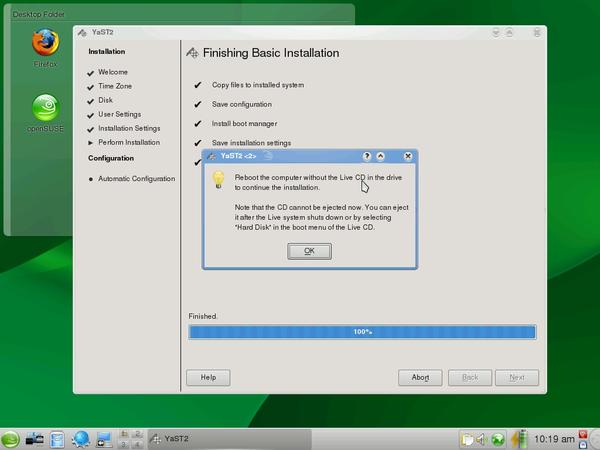Click the Show Desktop icon in the panel
Screen dimensions: 600x450
click(104, 439)
